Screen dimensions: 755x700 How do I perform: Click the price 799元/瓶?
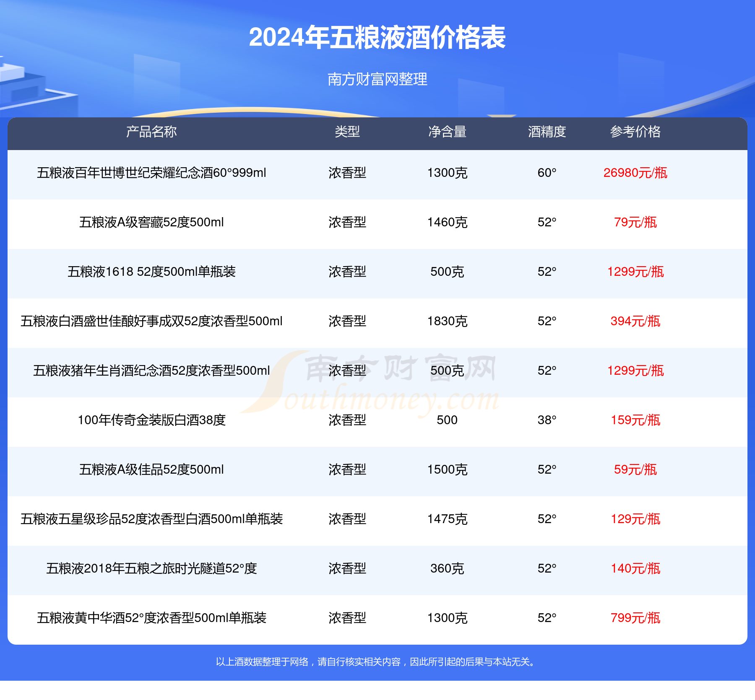(x=635, y=618)
